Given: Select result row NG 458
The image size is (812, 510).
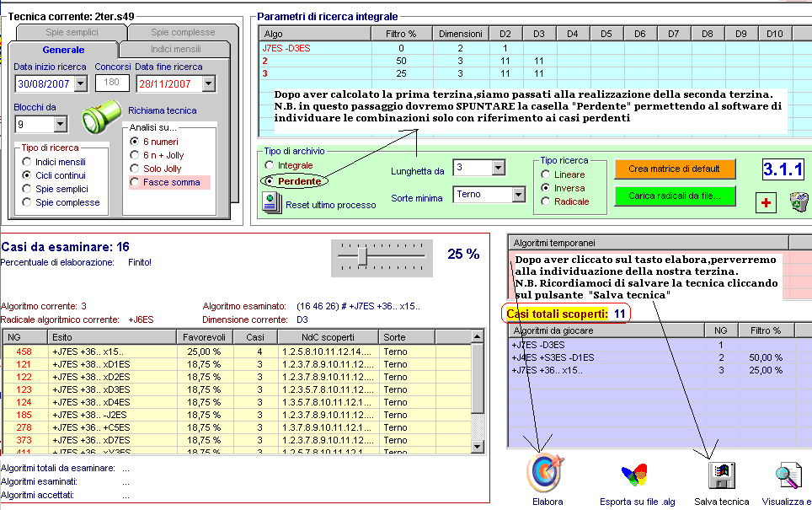Looking at the screenshot, I should click(x=237, y=352).
